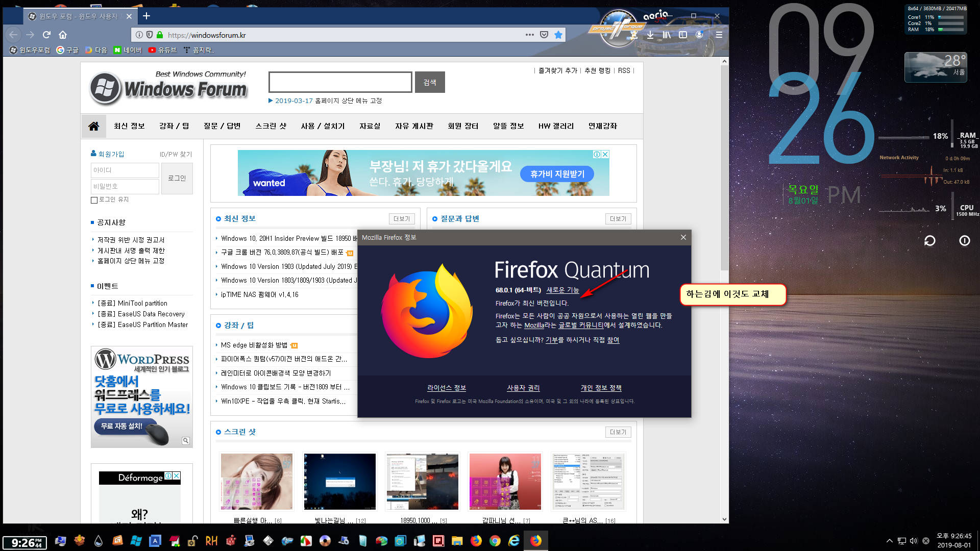
Task: Toggle the sidebar view
Action: coord(683,35)
